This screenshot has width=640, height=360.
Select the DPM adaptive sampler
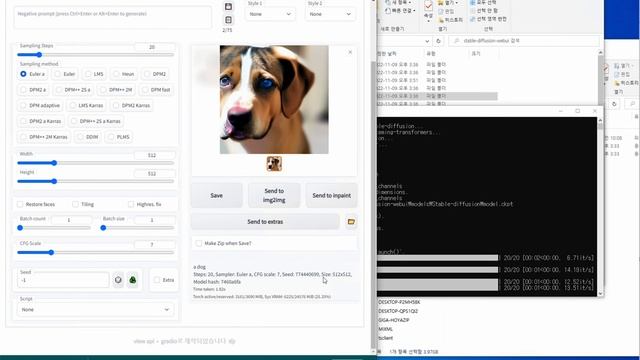[40, 105]
